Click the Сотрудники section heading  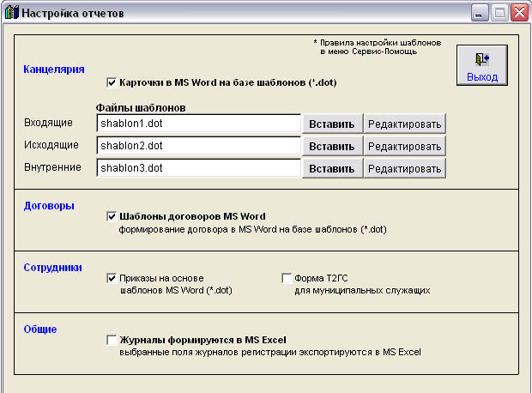52,268
